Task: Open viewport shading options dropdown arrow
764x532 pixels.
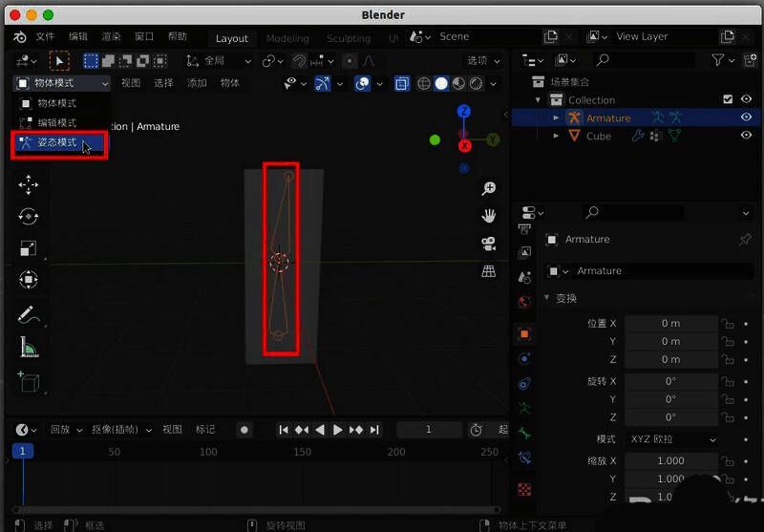Action: tap(493, 84)
